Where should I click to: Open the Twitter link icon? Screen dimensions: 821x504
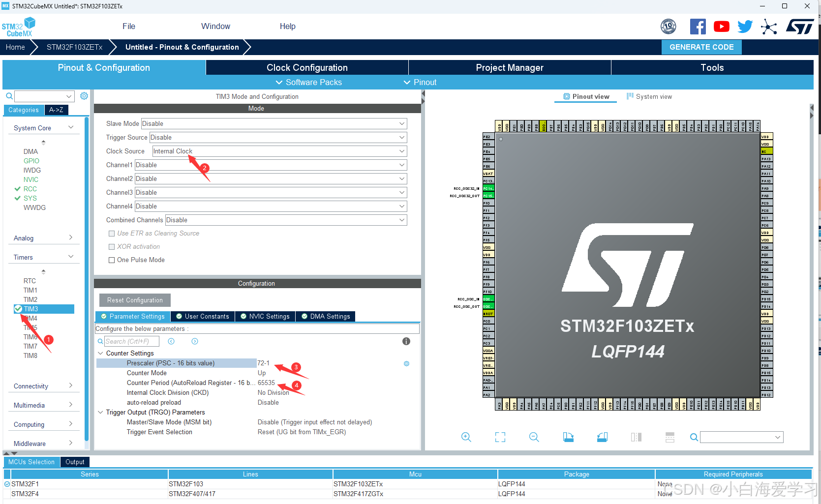pos(745,27)
